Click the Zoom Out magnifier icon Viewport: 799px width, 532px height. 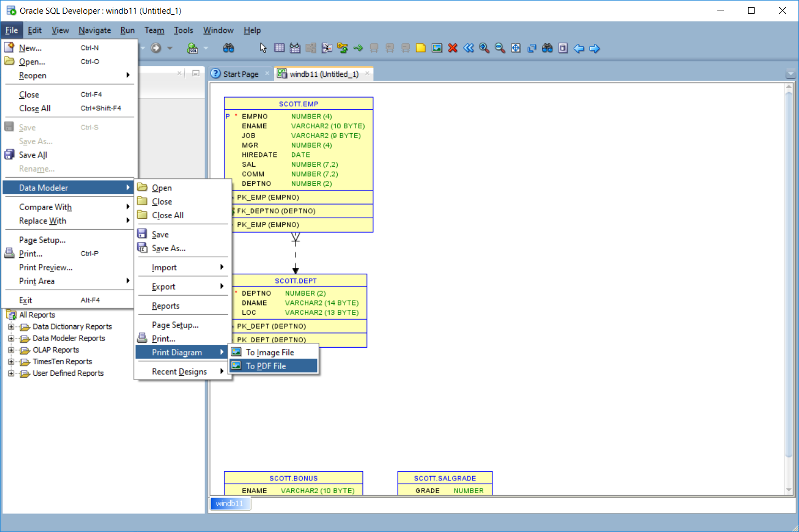500,48
